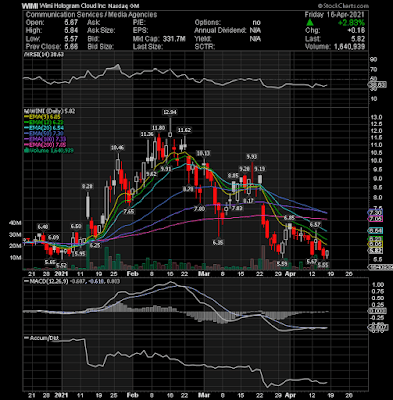The width and height of the screenshot is (393, 400).
Task: Click the Friday 16-Apr-2021 date
Action: coord(335,15)
